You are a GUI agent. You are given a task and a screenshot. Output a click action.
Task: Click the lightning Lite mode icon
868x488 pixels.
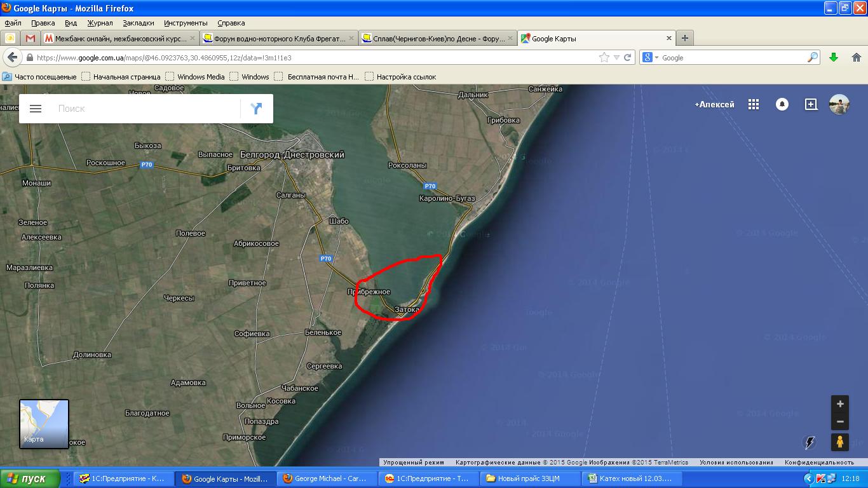point(810,442)
